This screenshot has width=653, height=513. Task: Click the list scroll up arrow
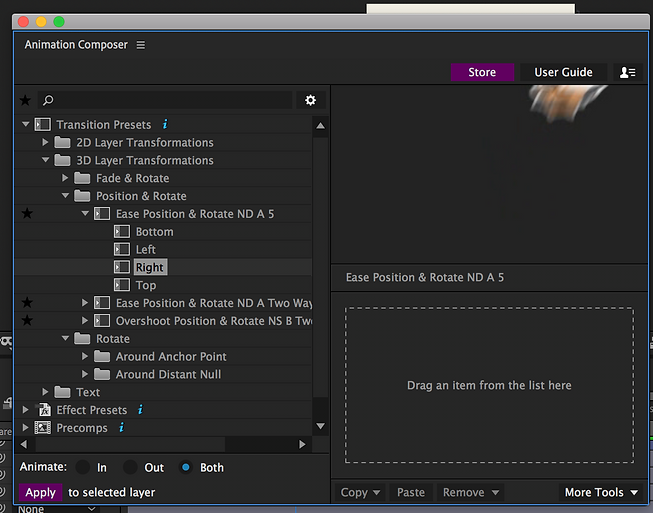coord(320,126)
